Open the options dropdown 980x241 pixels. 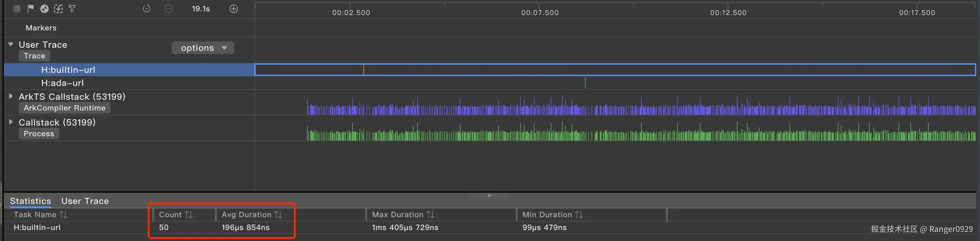tap(203, 48)
